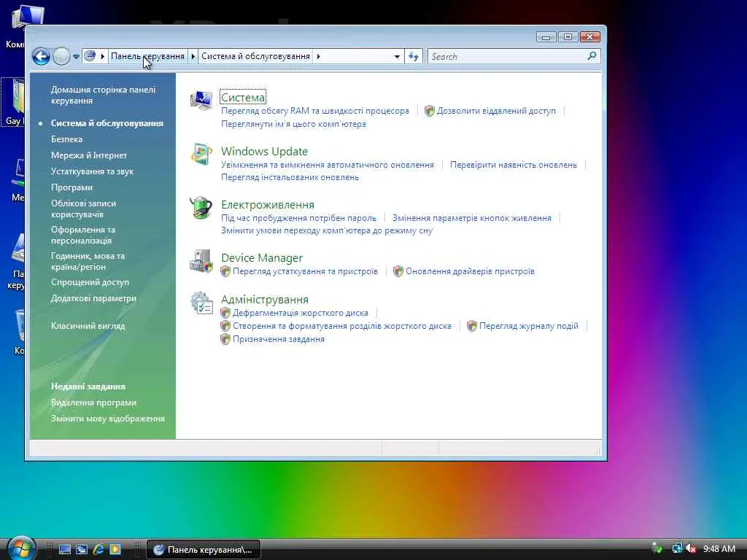Click the disabled Forward arrow button
The width and height of the screenshot is (747, 560).
pos(61,57)
